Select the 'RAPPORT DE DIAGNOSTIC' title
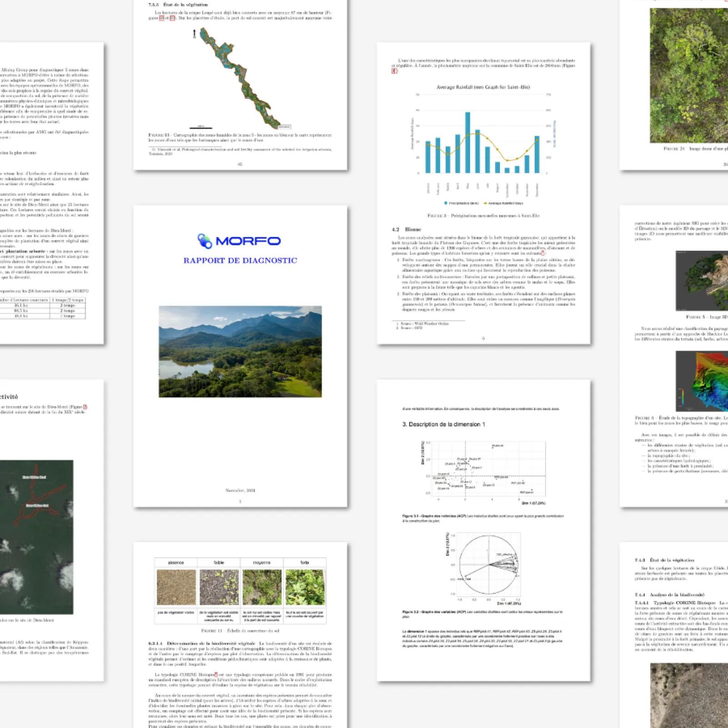The width and height of the screenshot is (728, 728). point(240,260)
